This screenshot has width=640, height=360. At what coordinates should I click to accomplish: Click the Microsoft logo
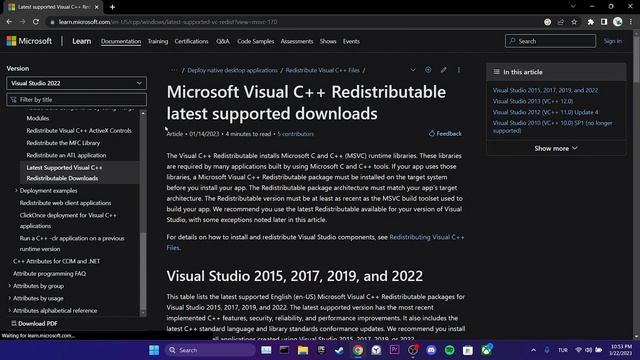click(29, 41)
